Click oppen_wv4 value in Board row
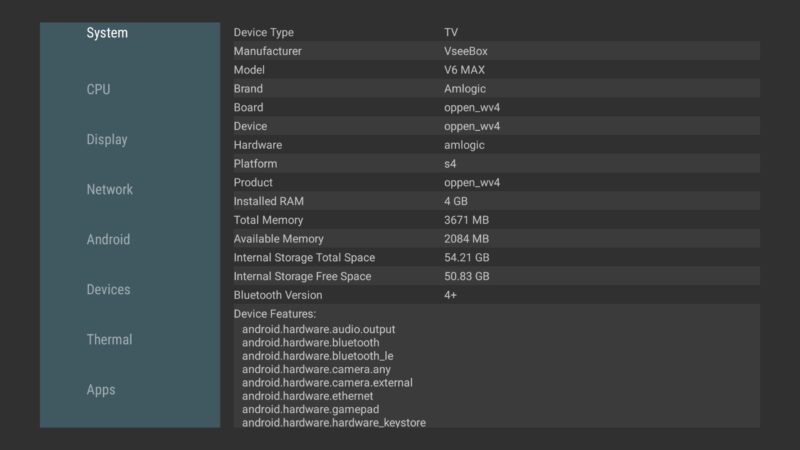This screenshot has height=450, width=800. (472, 108)
